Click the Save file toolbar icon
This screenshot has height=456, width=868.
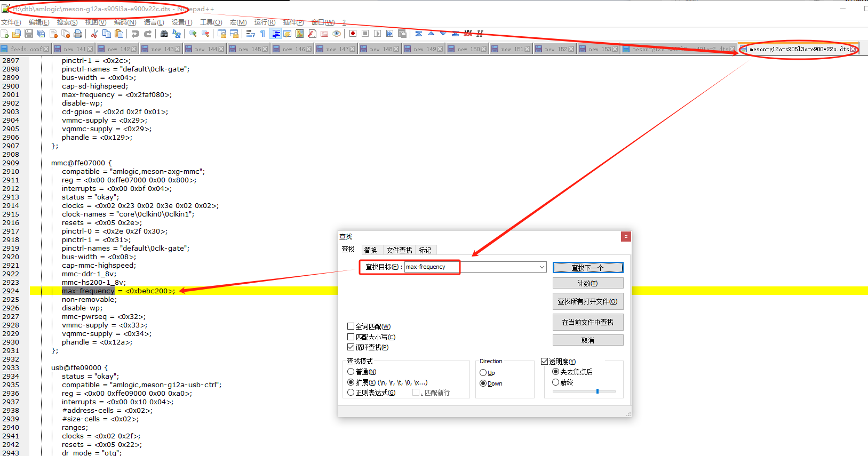coord(29,34)
